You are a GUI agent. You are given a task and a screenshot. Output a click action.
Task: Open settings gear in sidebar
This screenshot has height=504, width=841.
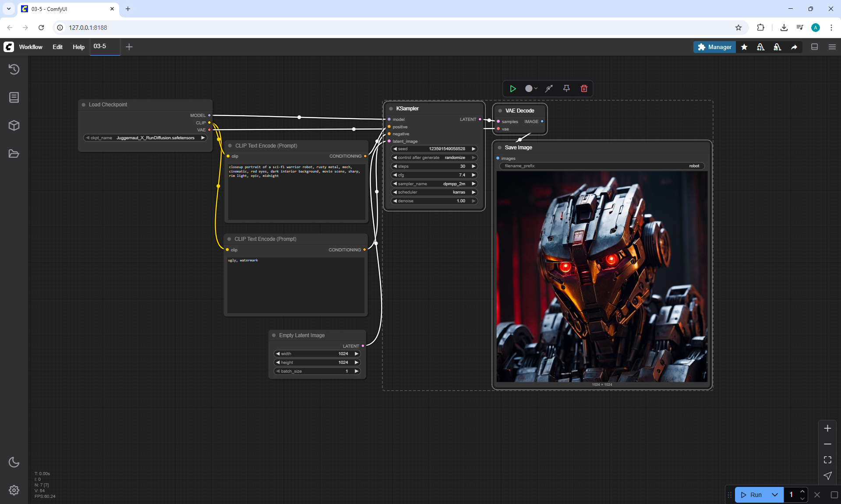point(14,490)
